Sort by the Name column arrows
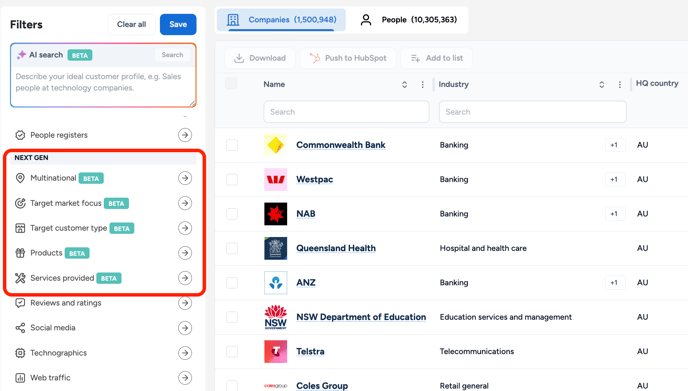Image resolution: width=688 pixels, height=391 pixels. [405, 85]
